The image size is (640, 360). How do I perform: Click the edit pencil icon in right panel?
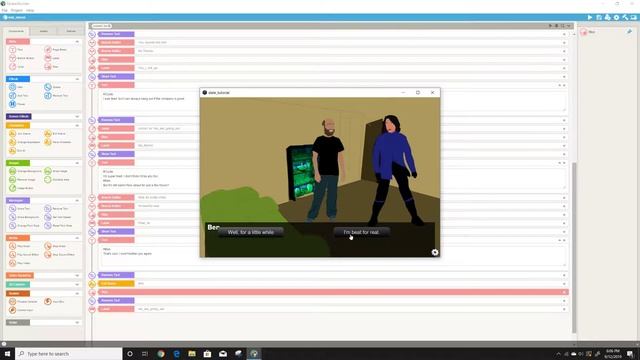pyautogui.click(x=629, y=31)
